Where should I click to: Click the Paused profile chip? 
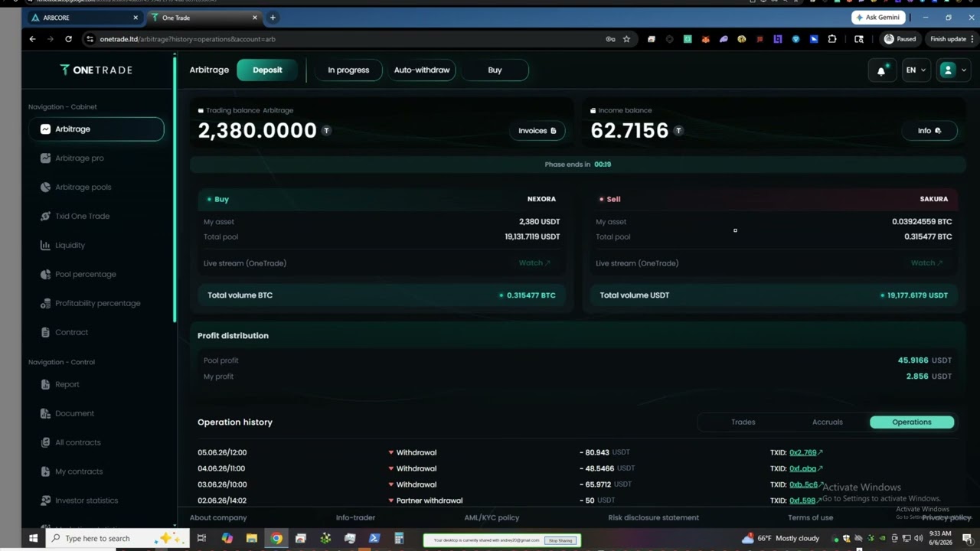[900, 39]
